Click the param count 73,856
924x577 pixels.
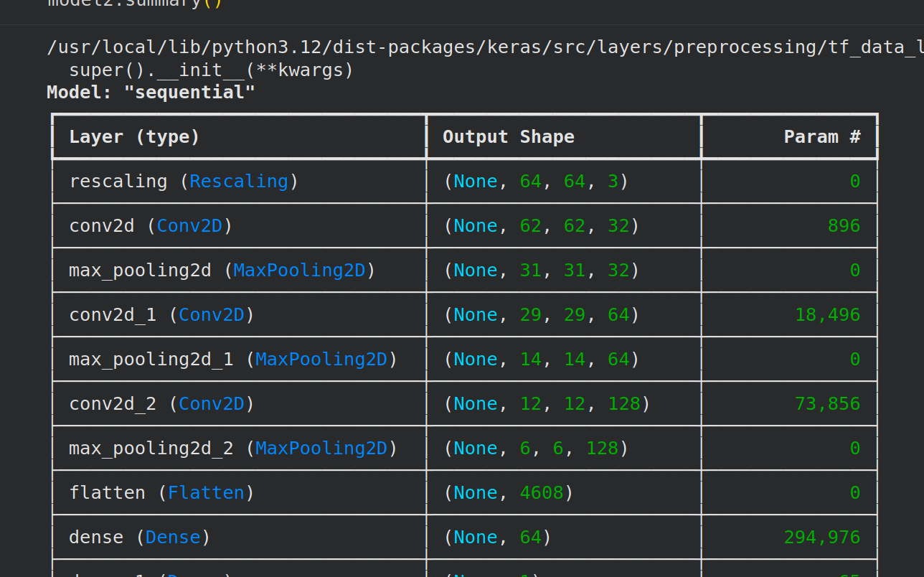827,404
